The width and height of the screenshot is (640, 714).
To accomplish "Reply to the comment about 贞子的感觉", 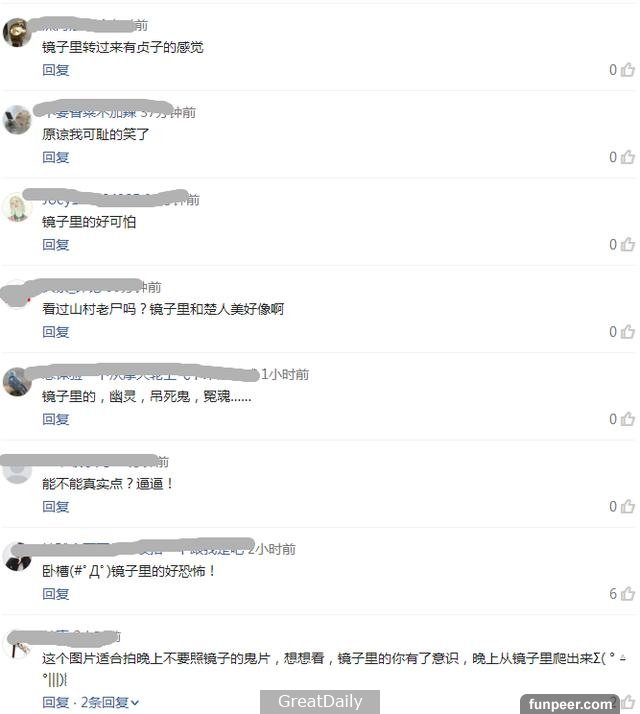I will 56,70.
